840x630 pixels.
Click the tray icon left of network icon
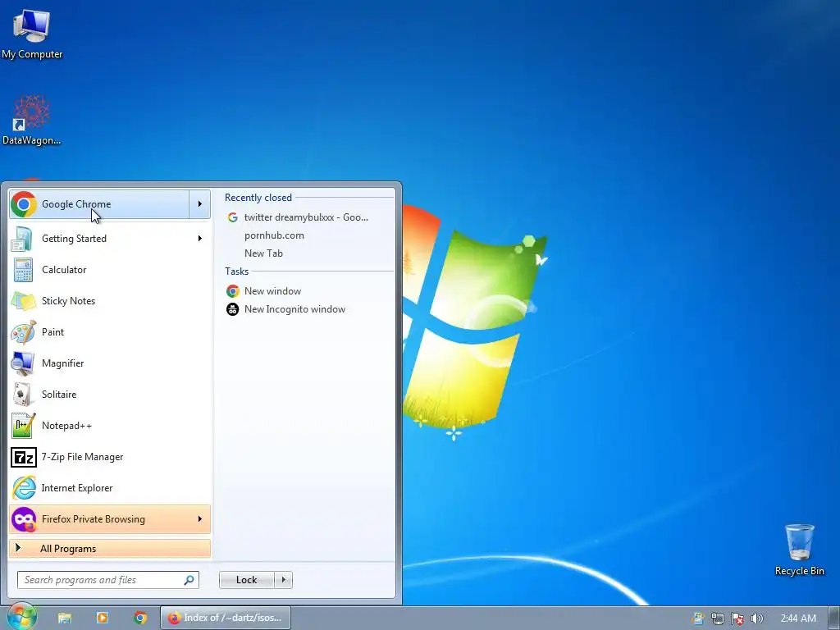click(698, 619)
